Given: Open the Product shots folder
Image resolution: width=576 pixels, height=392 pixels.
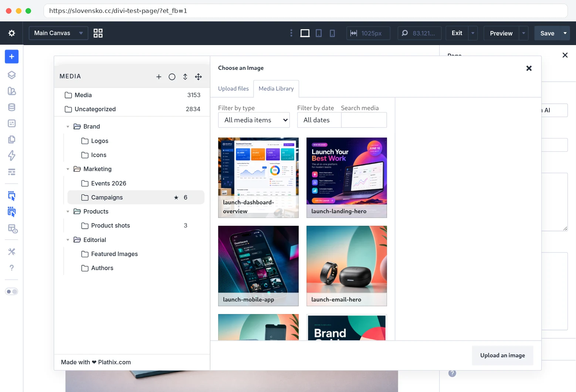Looking at the screenshot, I should point(136,225).
